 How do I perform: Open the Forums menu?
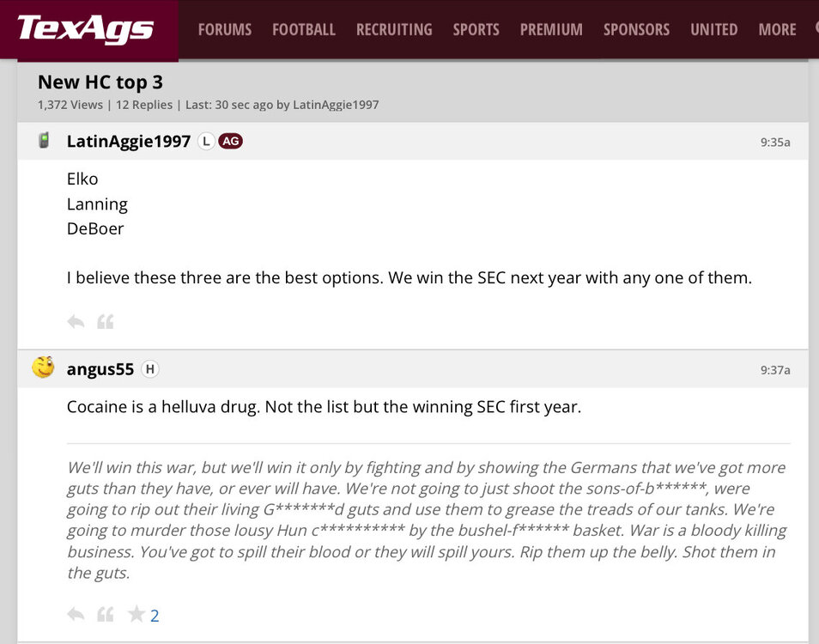(x=225, y=29)
